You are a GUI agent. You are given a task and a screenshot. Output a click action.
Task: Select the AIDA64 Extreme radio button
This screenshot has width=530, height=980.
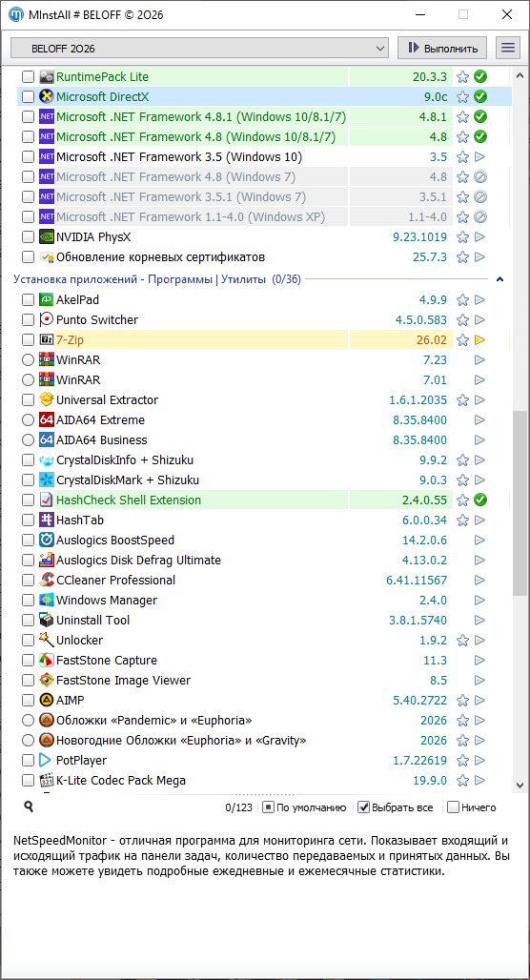(29, 420)
